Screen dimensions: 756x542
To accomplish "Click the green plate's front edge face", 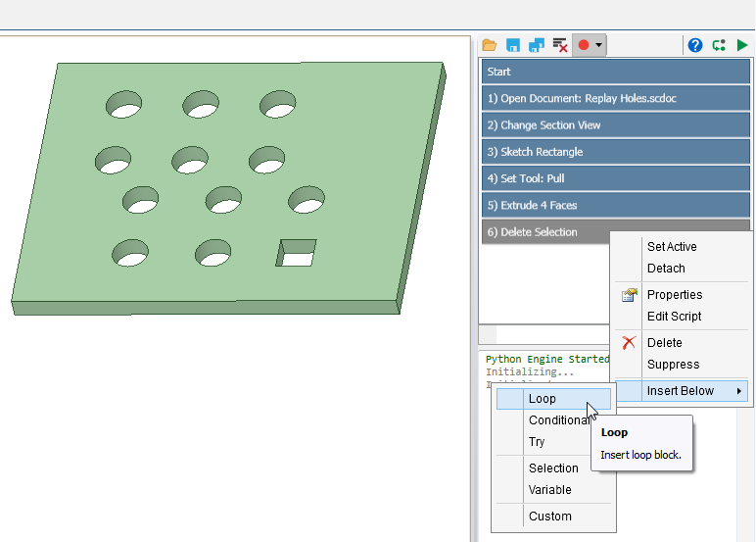I will (x=206, y=308).
